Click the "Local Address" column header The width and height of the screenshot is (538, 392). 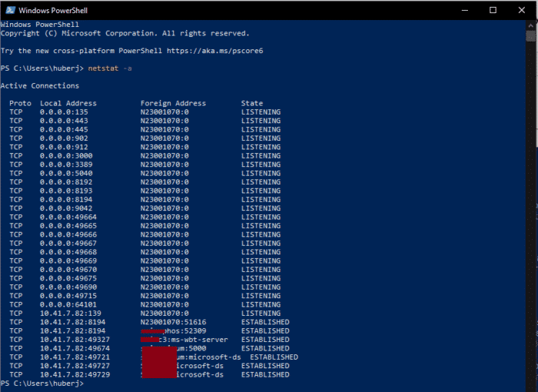click(x=68, y=103)
